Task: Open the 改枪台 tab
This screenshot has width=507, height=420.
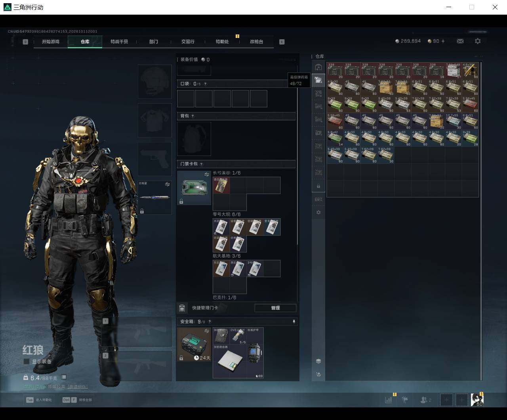Action: 256,42
